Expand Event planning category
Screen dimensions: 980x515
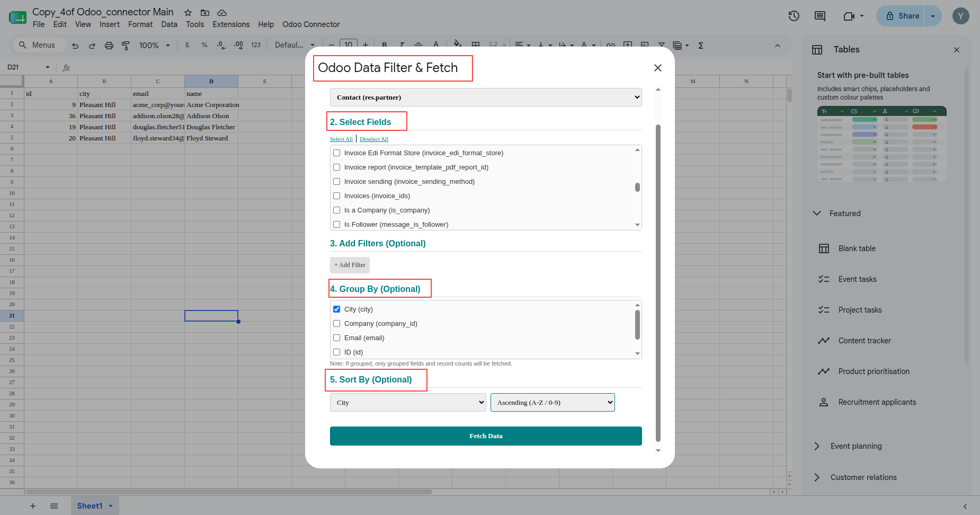click(817, 447)
